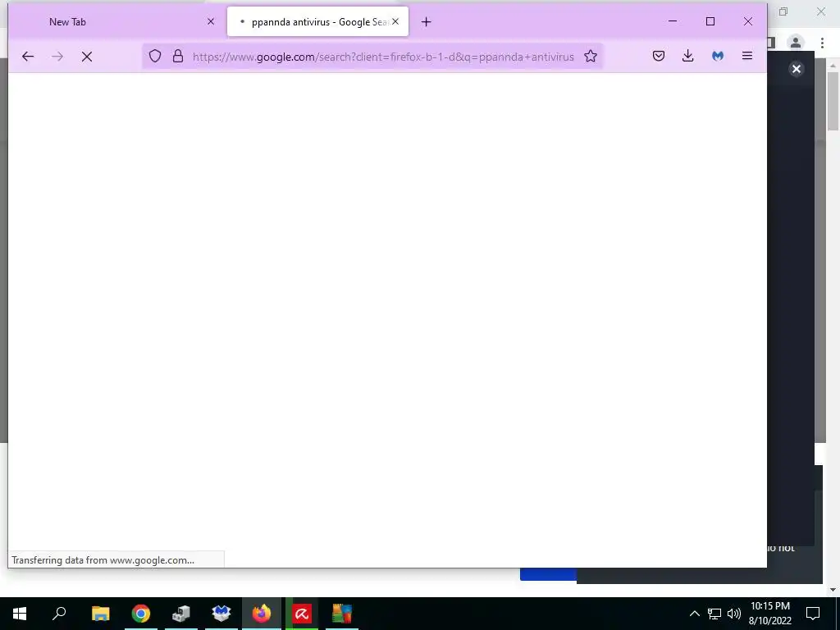Screen dimensions: 840x630
Task: Minimize the Firefox window
Action: 673,21
